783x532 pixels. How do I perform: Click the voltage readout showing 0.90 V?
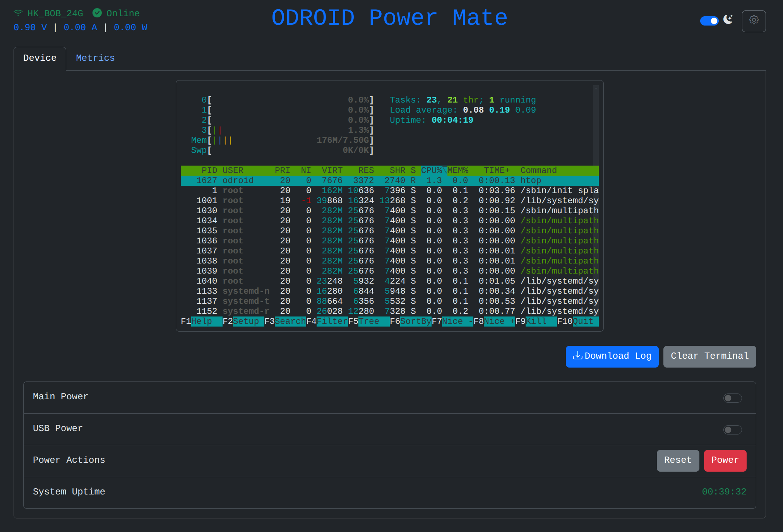pyautogui.click(x=30, y=27)
